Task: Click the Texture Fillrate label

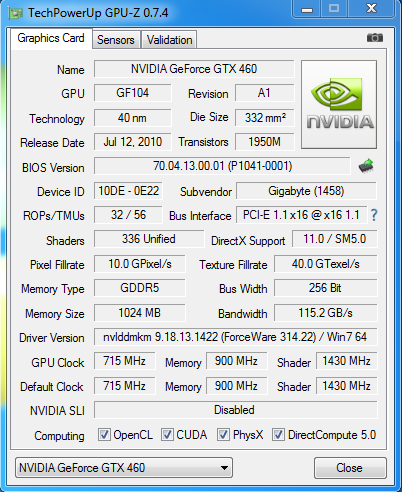Action: click(x=233, y=265)
